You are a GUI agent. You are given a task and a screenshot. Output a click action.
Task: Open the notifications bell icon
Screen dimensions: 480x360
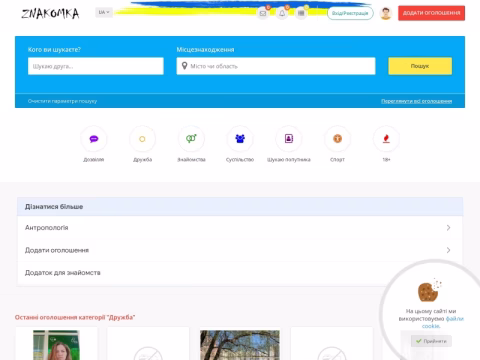click(x=282, y=13)
